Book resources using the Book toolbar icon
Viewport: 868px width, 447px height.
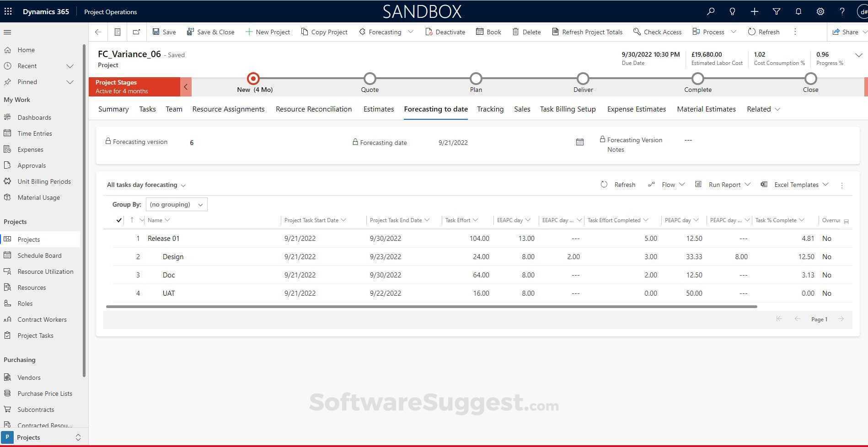[x=488, y=32]
